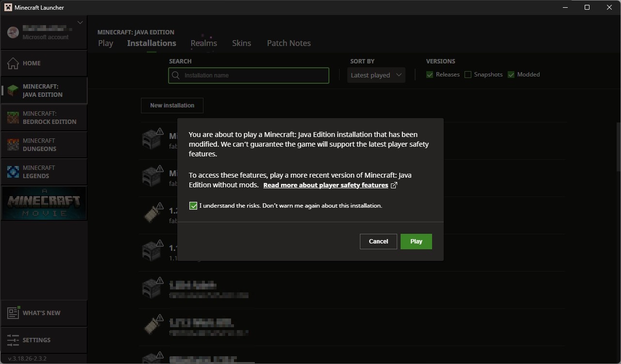Open 'Read more about player safety features' link

[326, 185]
